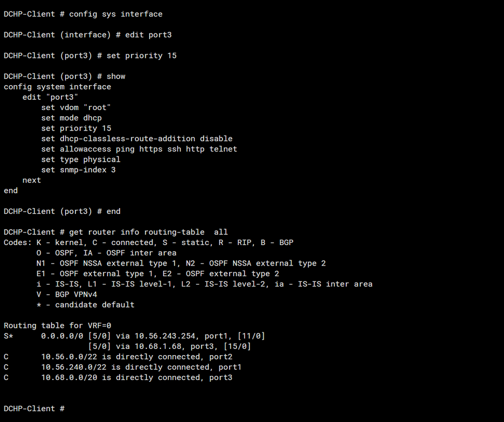Click the 'candidate default' legend line
504x422 pixels.
tap(85, 305)
